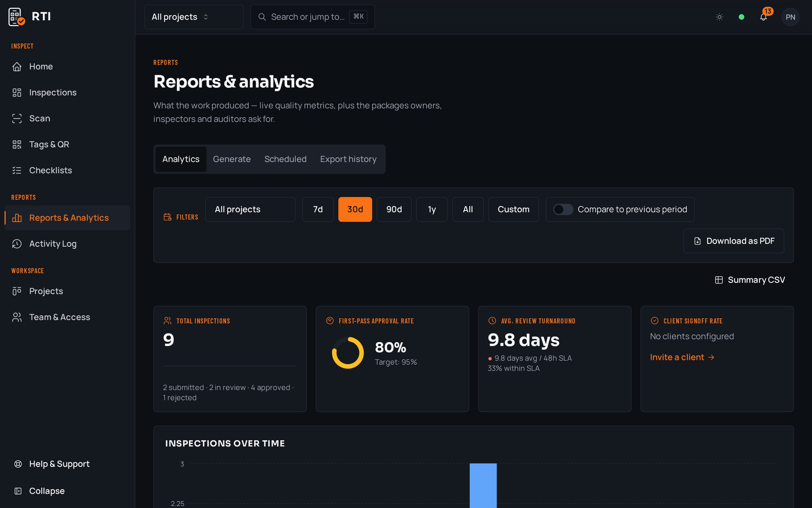Screen dimensions: 812x508
Task: Click the Summary CSV table icon
Action: point(719,280)
